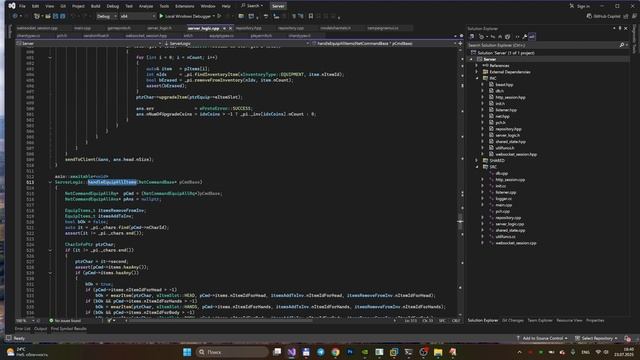Switch to Resource View panel tab

point(569,320)
